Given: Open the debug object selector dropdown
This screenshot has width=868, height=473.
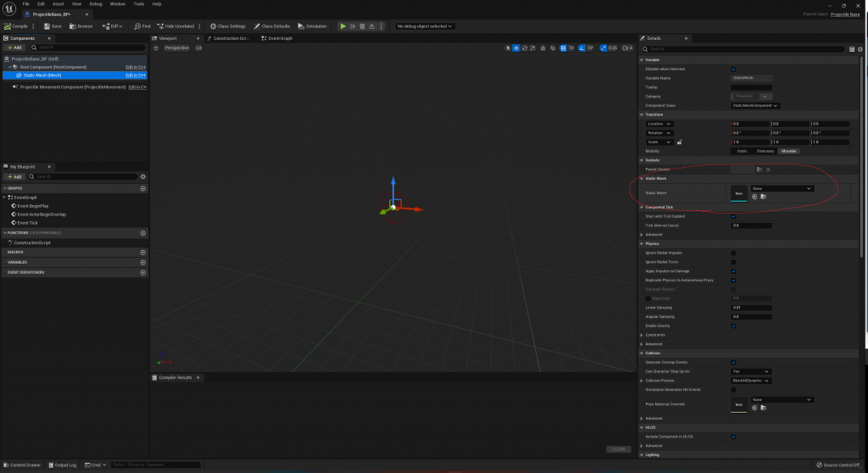Looking at the screenshot, I should pos(425,26).
